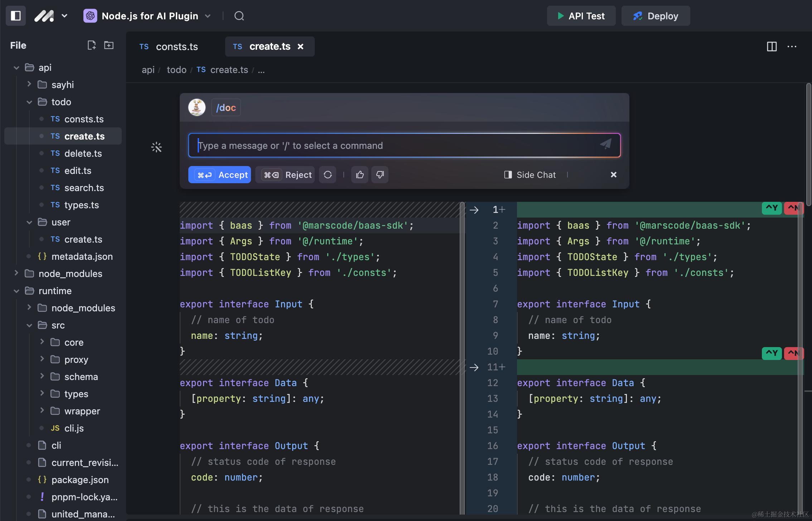Toggle the left sidebar panel icon
The width and height of the screenshot is (812, 521).
coord(16,16)
